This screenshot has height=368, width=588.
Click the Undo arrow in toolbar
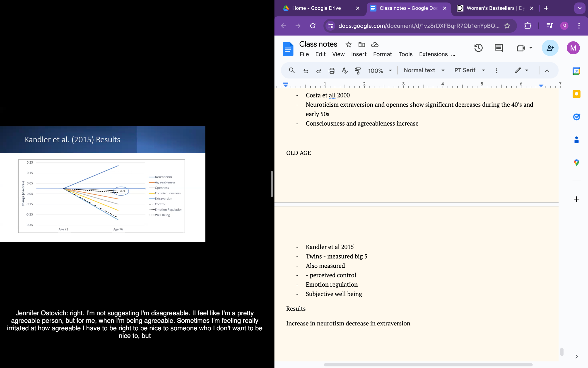(x=306, y=71)
